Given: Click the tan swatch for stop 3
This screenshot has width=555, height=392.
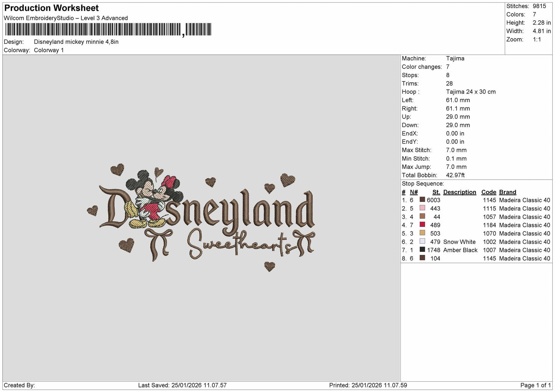Looking at the screenshot, I should pyautogui.click(x=422, y=217).
